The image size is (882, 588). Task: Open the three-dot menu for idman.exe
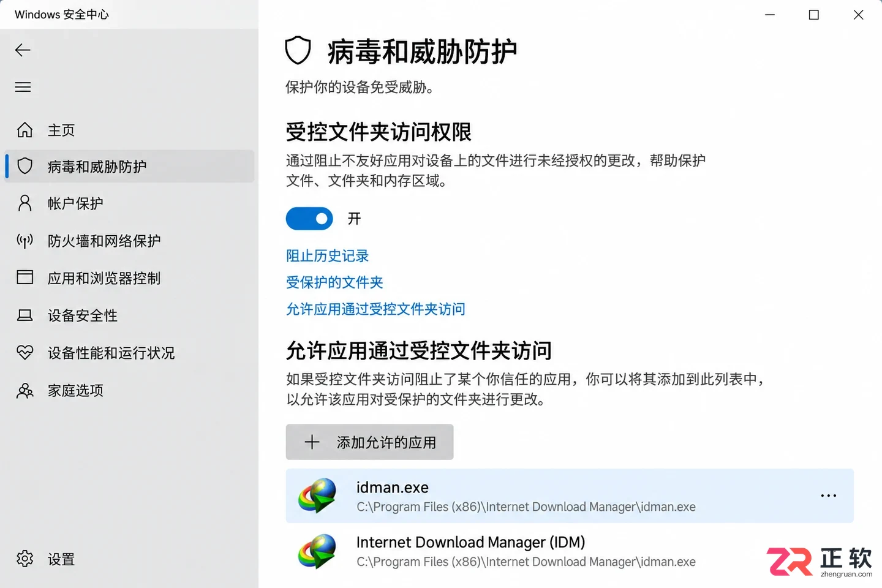828,496
